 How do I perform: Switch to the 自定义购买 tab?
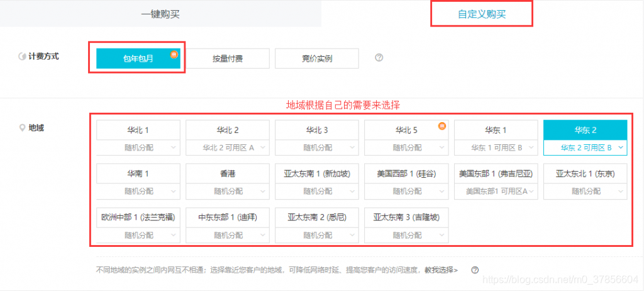482,15
